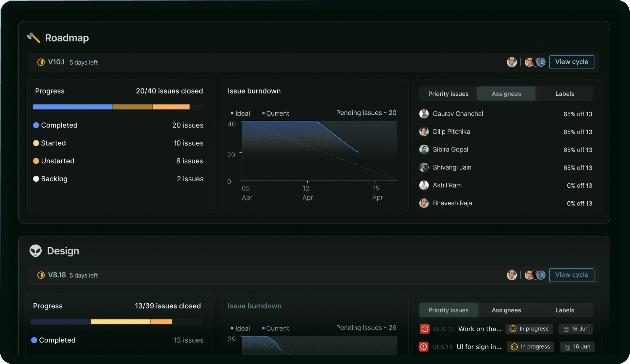This screenshot has height=364, width=630.
Task: Click the yellow Started status dot
Action: coord(36,143)
